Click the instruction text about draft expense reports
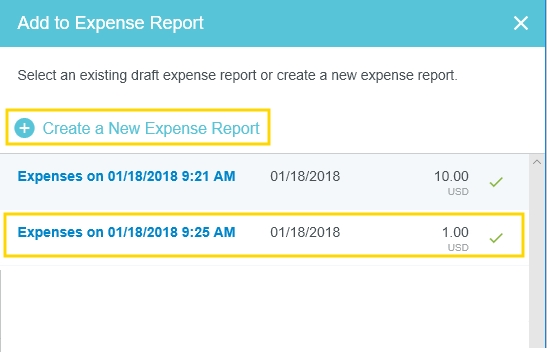Screen dimensions: 547x362 [x=237, y=75]
